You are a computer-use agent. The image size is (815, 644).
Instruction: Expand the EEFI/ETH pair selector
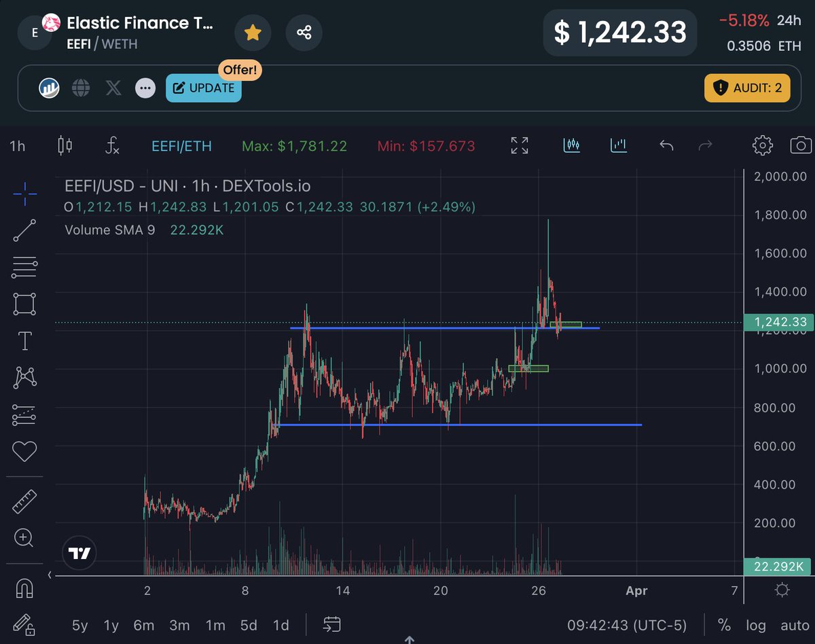point(181,145)
